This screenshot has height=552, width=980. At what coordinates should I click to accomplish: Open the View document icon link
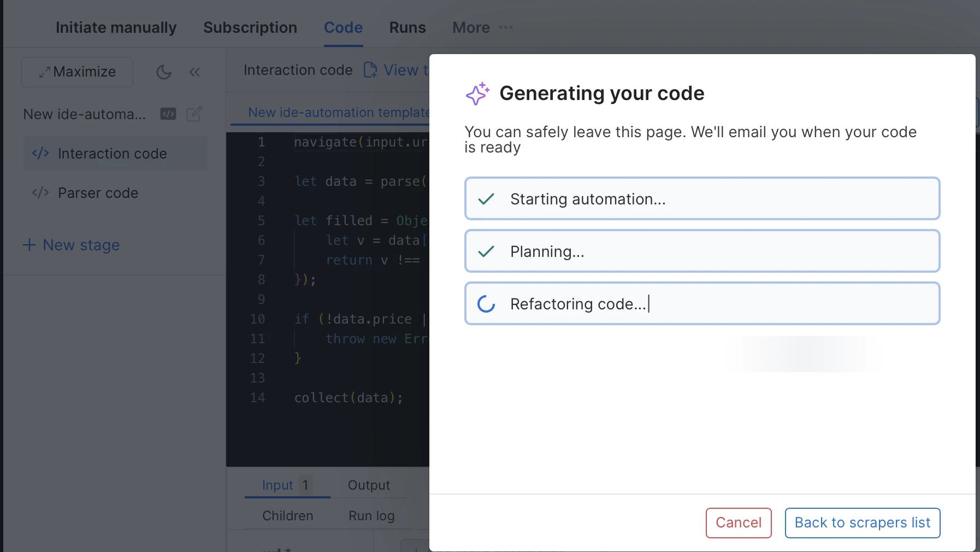coord(370,70)
